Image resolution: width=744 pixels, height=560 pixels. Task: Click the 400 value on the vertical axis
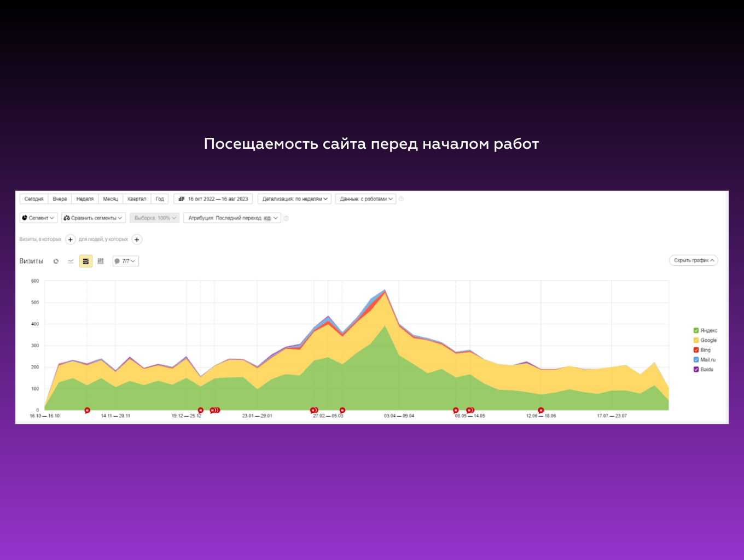tap(35, 324)
